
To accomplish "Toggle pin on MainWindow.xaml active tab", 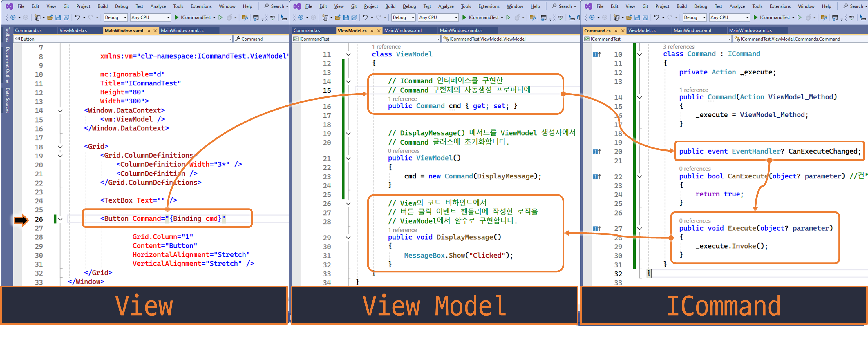I will (149, 31).
